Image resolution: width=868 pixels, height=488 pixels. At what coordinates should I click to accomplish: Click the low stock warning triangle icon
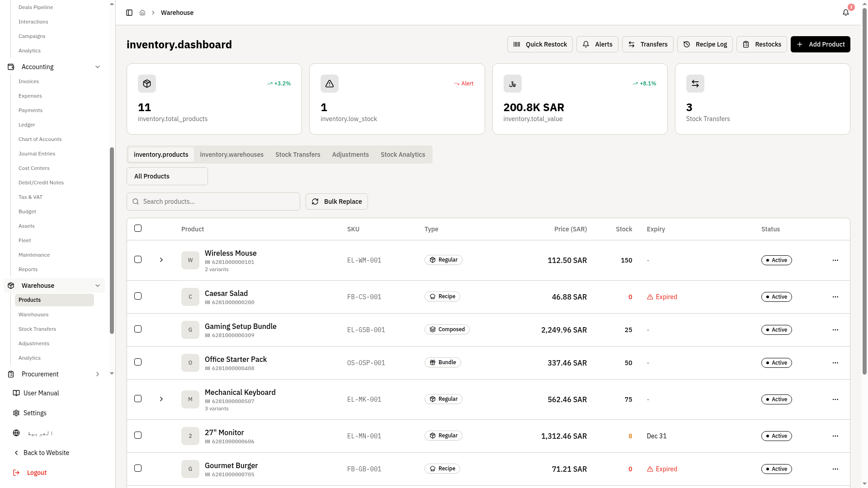click(329, 84)
